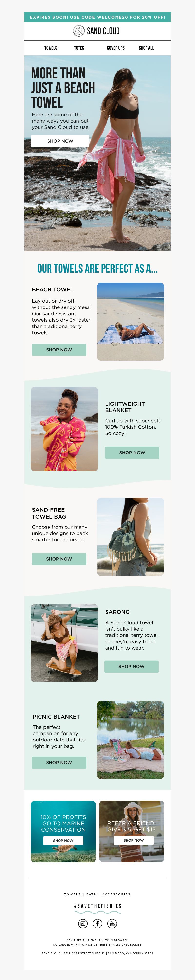Open the beach towel photo thumbnail
Image resolution: width=195 pixels, height=980 pixels.
click(x=131, y=321)
